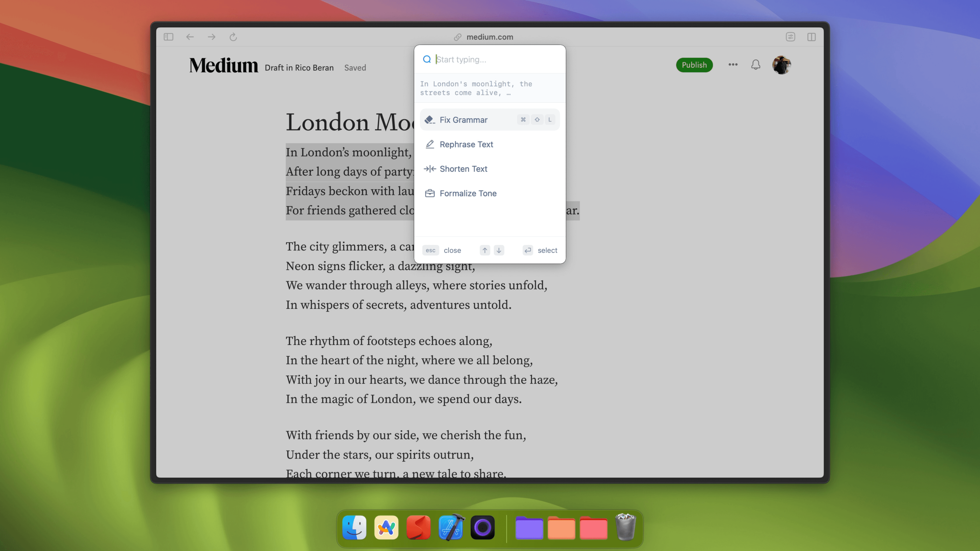
Task: Click the profile avatar photo
Action: pos(782,65)
